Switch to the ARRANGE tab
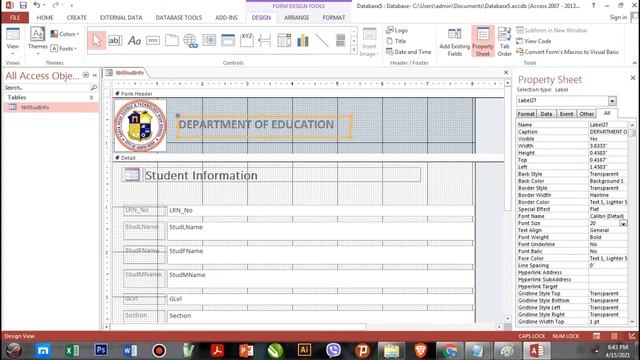640x360 pixels. (296, 18)
